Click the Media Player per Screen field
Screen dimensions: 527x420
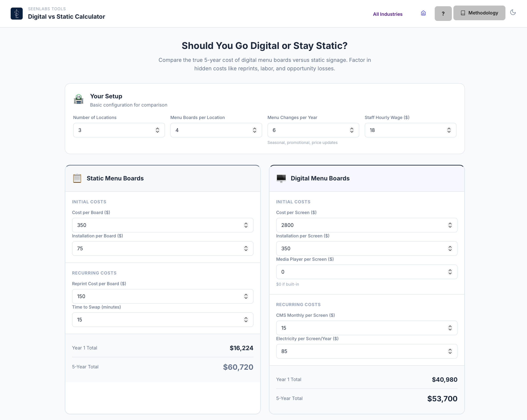pyautogui.click(x=354, y=272)
